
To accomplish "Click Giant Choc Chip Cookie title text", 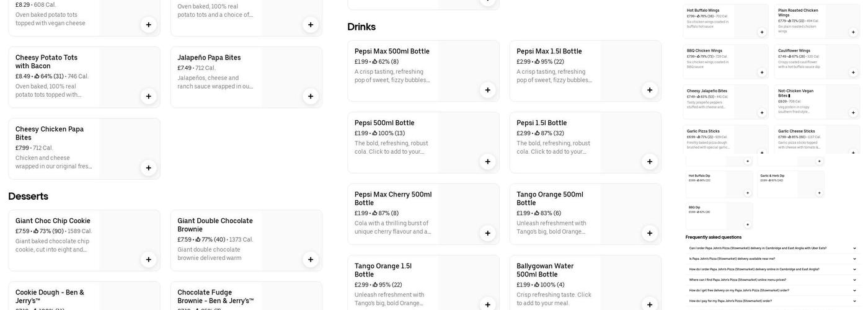I will (x=53, y=221).
